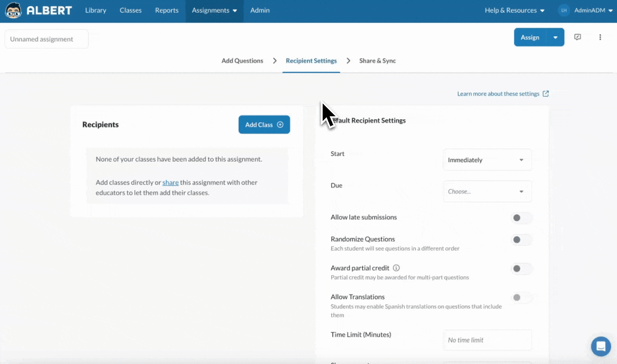Toggle Award partial credit on
This screenshot has width=617, height=364.
[x=521, y=269]
